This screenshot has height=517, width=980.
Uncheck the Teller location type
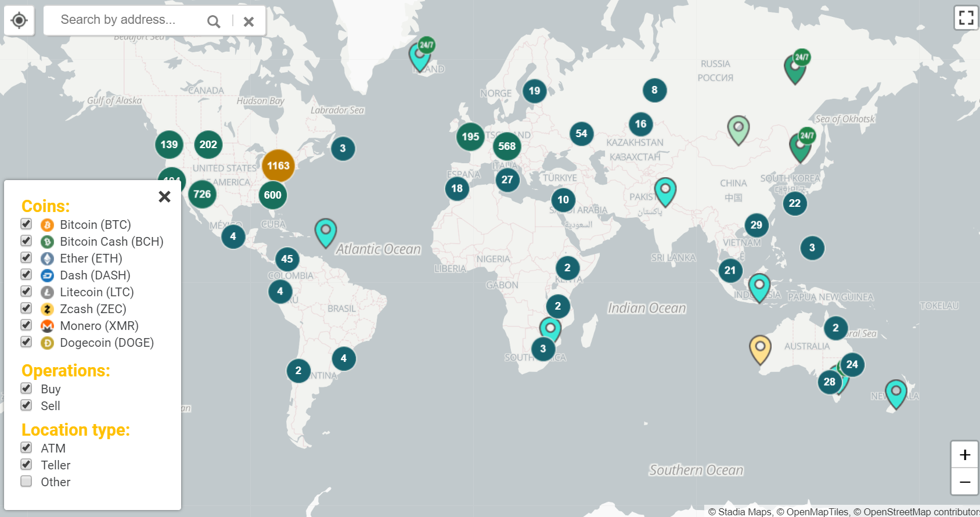[26, 464]
